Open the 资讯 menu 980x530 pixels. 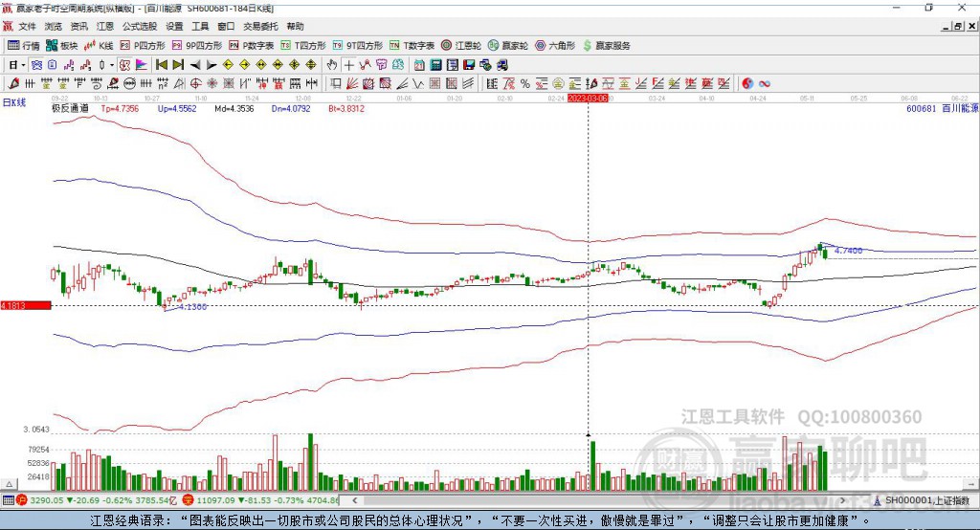(x=78, y=26)
